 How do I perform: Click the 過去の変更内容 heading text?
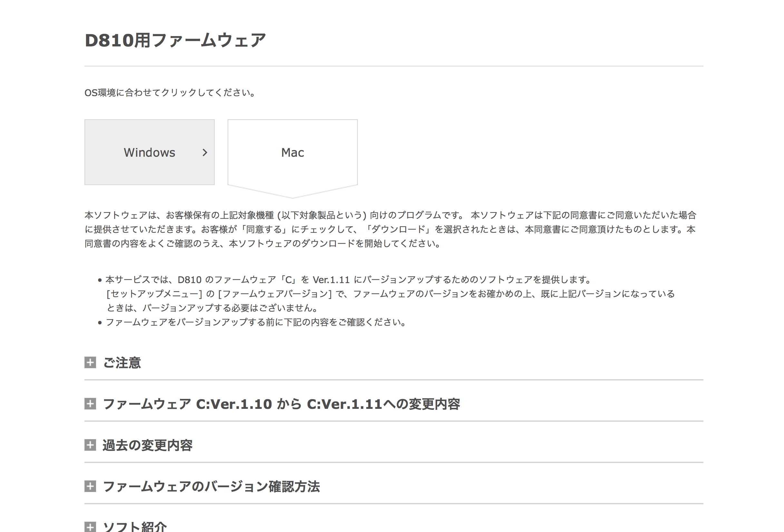click(x=147, y=445)
